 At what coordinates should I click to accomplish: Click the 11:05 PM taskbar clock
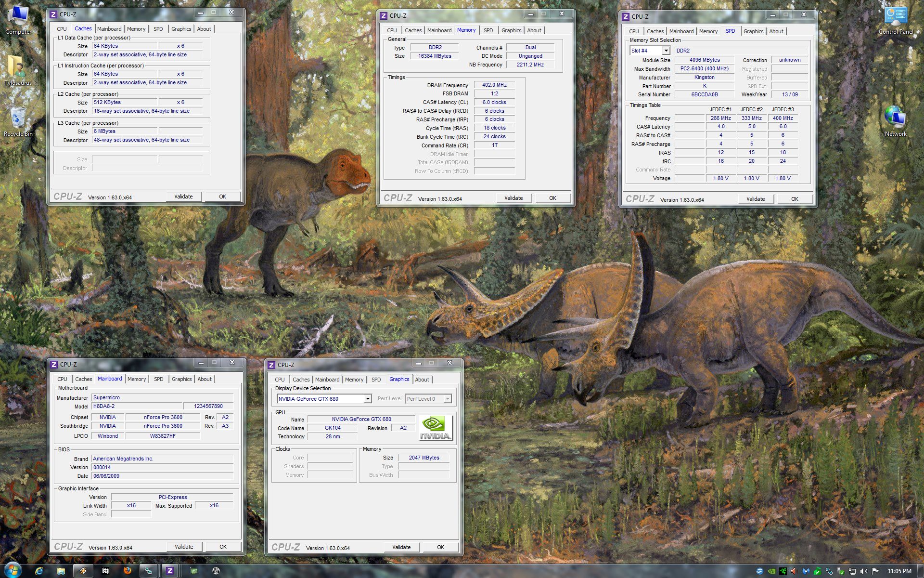pos(899,571)
